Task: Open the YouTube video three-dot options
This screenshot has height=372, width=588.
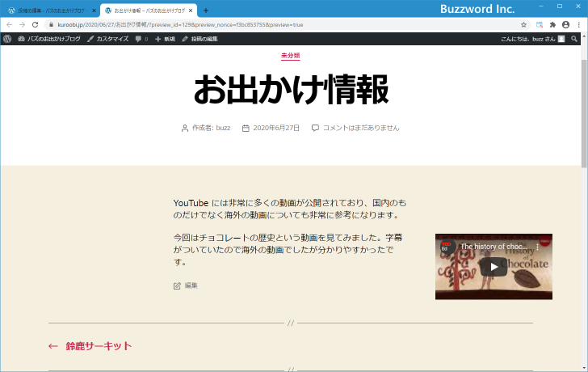Action: point(538,247)
